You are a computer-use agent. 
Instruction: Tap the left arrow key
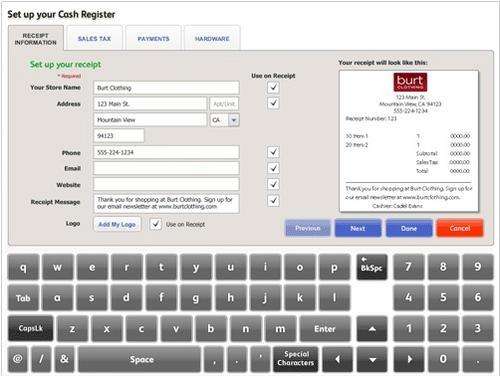[337, 359]
